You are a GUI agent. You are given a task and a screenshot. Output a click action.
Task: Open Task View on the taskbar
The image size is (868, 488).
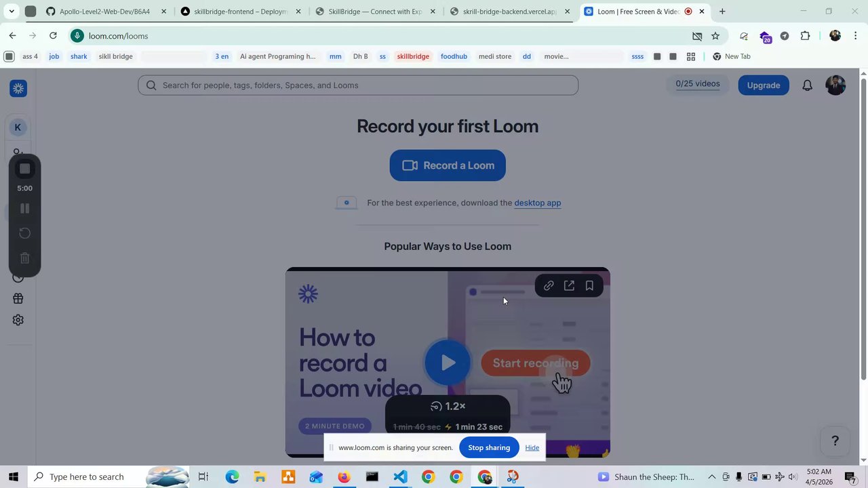click(x=203, y=476)
